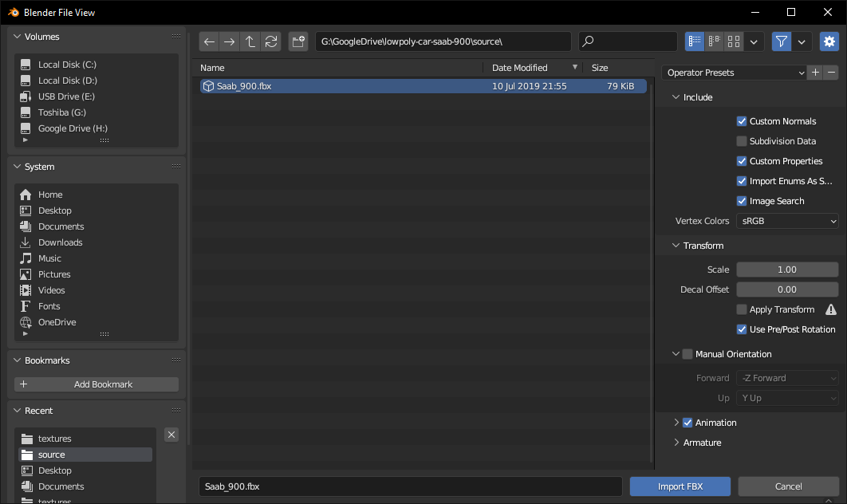Disable Animation import checkbox
Viewport: 847px width, 504px height.
point(687,423)
